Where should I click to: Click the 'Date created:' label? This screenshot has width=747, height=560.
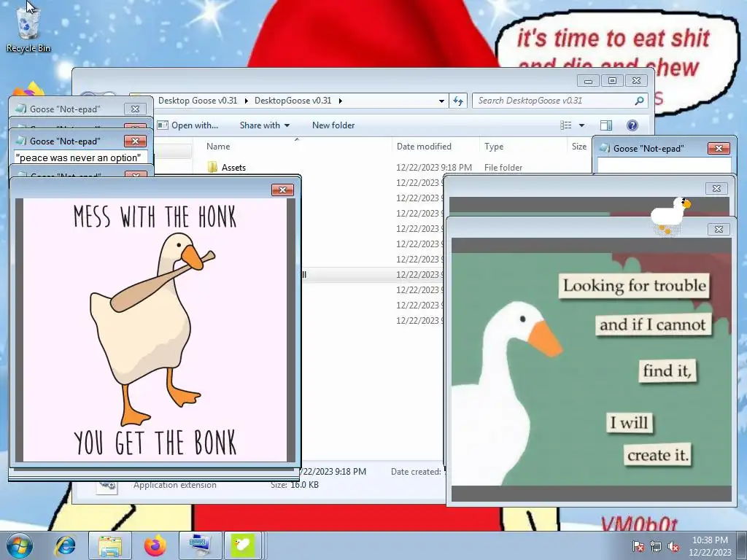pyautogui.click(x=416, y=472)
